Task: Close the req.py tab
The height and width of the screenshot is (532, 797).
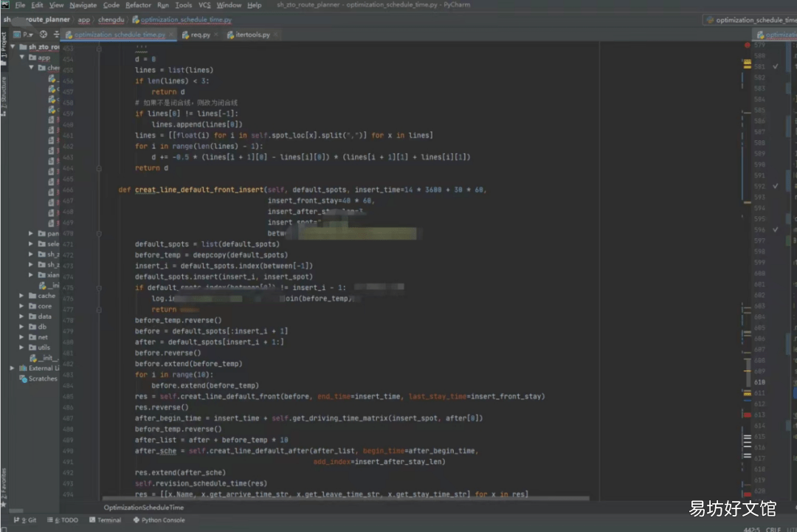Action: (x=216, y=35)
